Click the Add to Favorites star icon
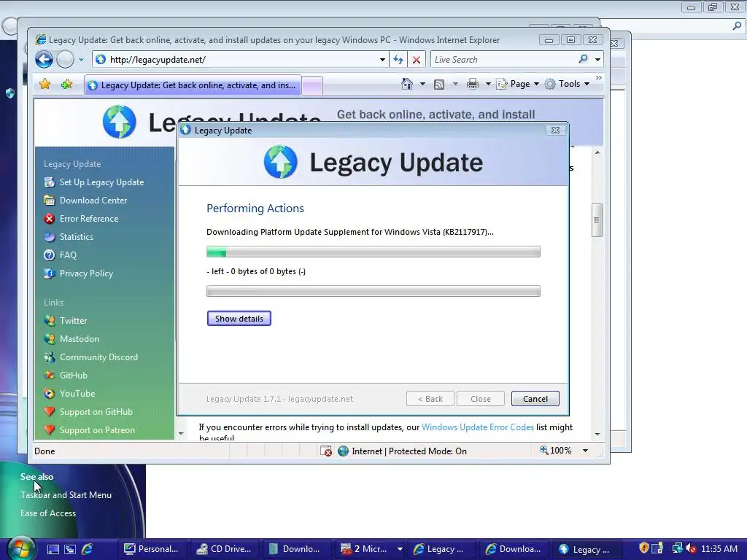The height and width of the screenshot is (560, 747). (66, 85)
